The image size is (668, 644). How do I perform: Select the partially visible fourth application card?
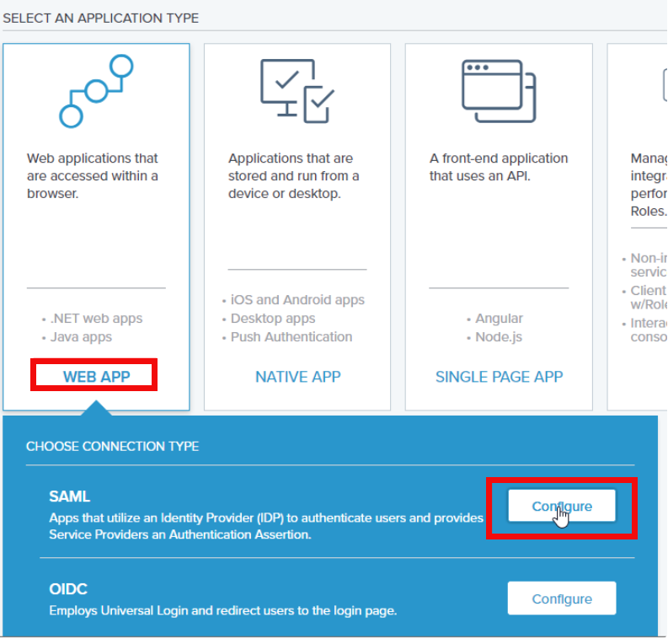(638, 228)
